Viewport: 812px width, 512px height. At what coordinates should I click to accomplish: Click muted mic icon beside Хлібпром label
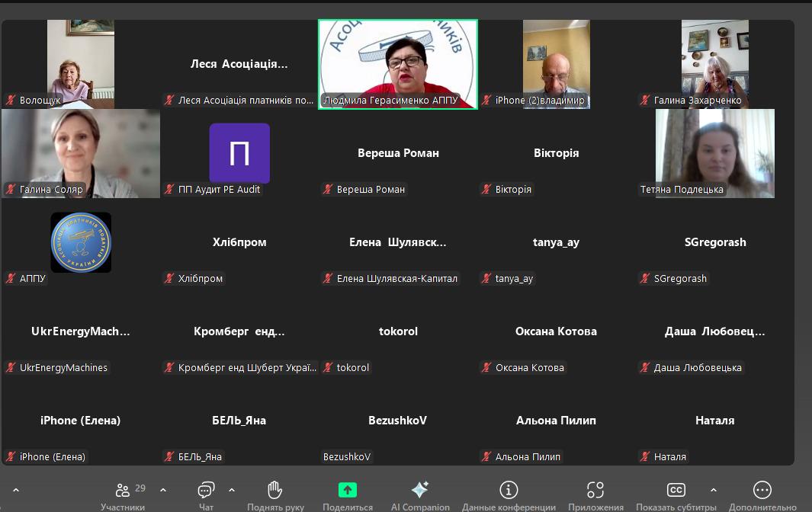pyautogui.click(x=169, y=279)
